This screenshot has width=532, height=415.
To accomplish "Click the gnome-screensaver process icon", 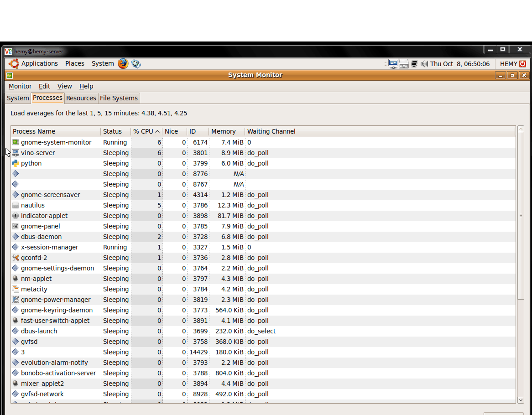I will click(15, 195).
